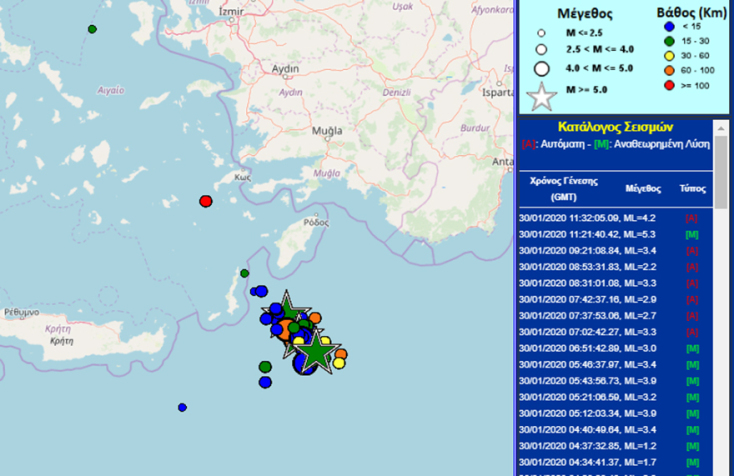Click the large green star southeast of Rhodes

click(x=316, y=350)
